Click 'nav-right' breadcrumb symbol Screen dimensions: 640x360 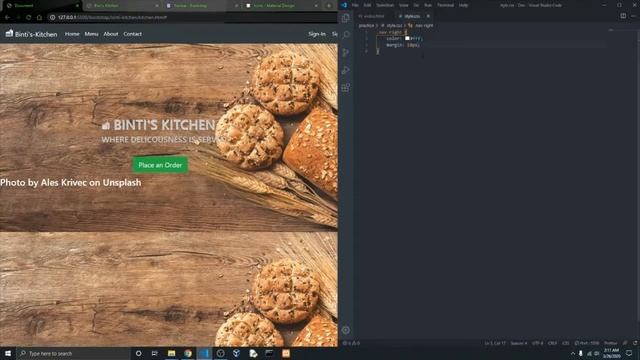(x=424, y=25)
